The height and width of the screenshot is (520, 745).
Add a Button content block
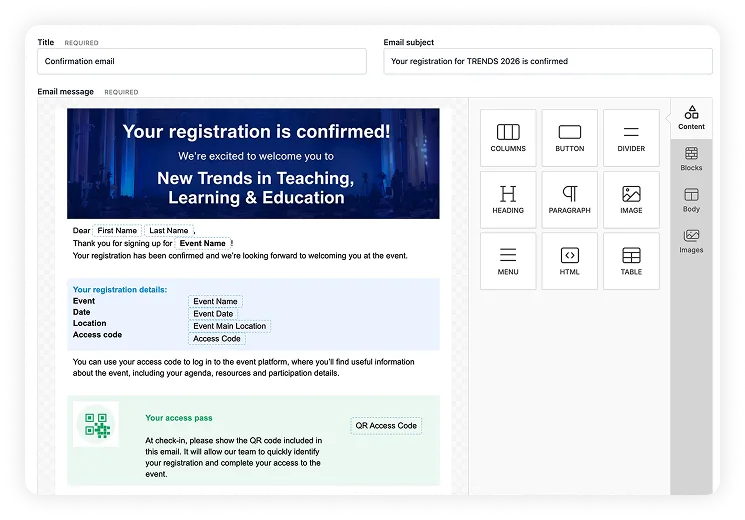(569, 138)
